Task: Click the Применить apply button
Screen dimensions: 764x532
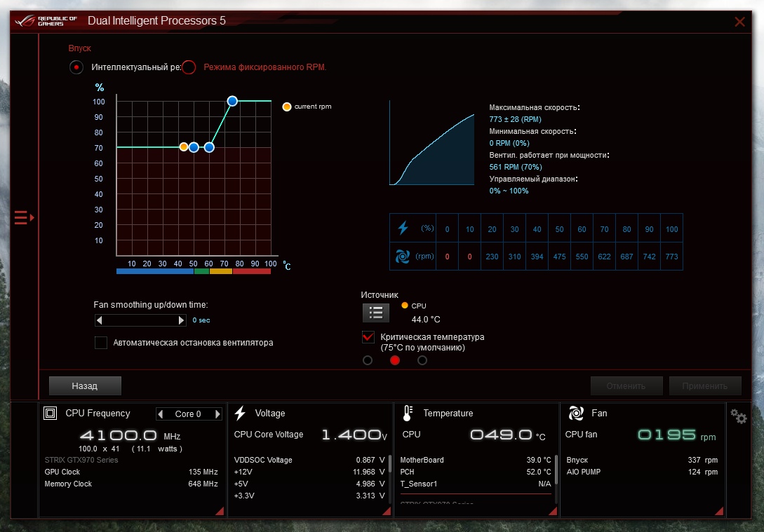Action: coord(704,386)
